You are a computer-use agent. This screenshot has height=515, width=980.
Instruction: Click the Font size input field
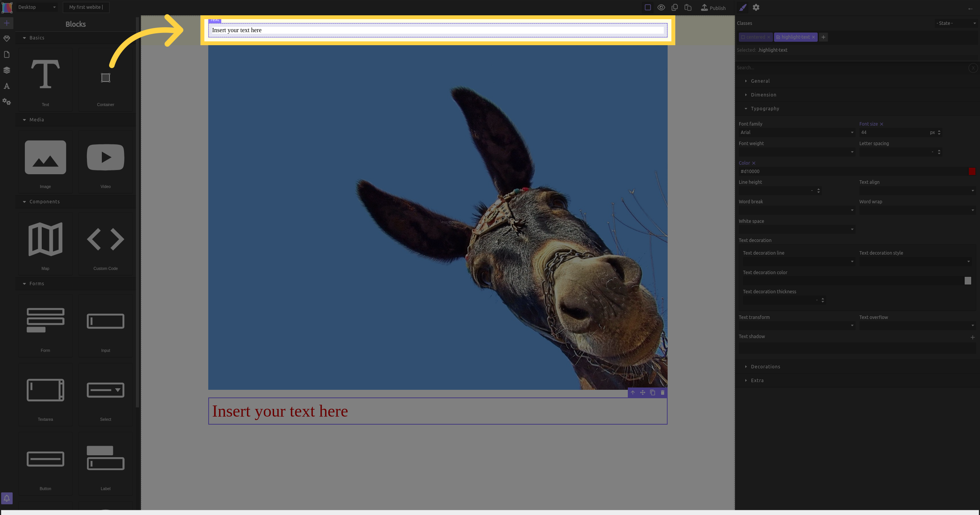(893, 132)
